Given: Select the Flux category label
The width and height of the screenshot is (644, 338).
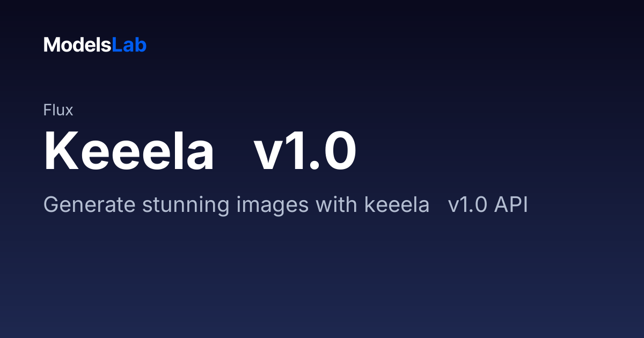Looking at the screenshot, I should click(58, 111).
